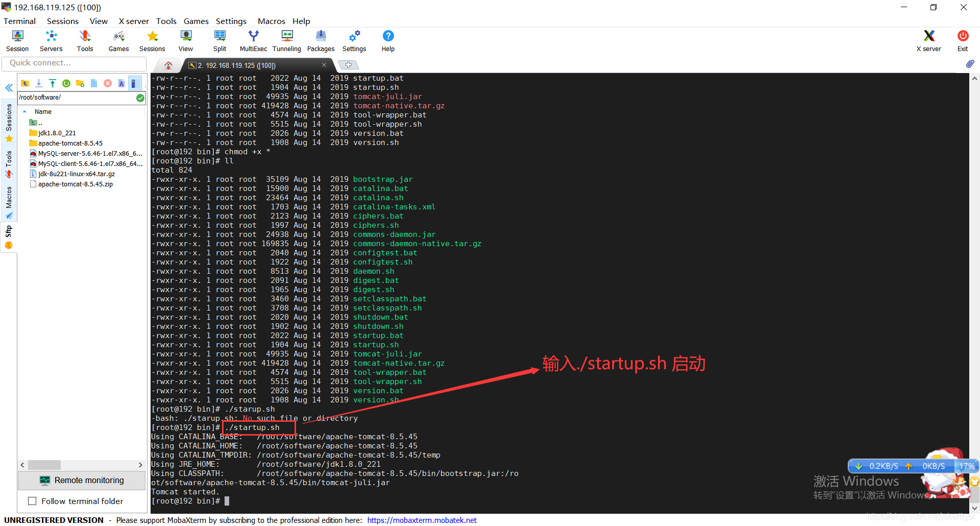Click the Packages toolbar icon

pyautogui.click(x=321, y=41)
